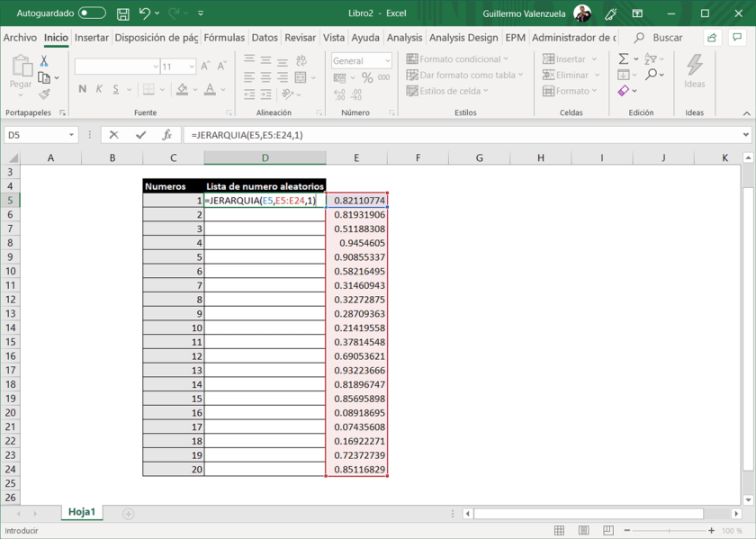Toggle the Autoguardado switch
This screenshot has width=756, height=539.
click(92, 13)
